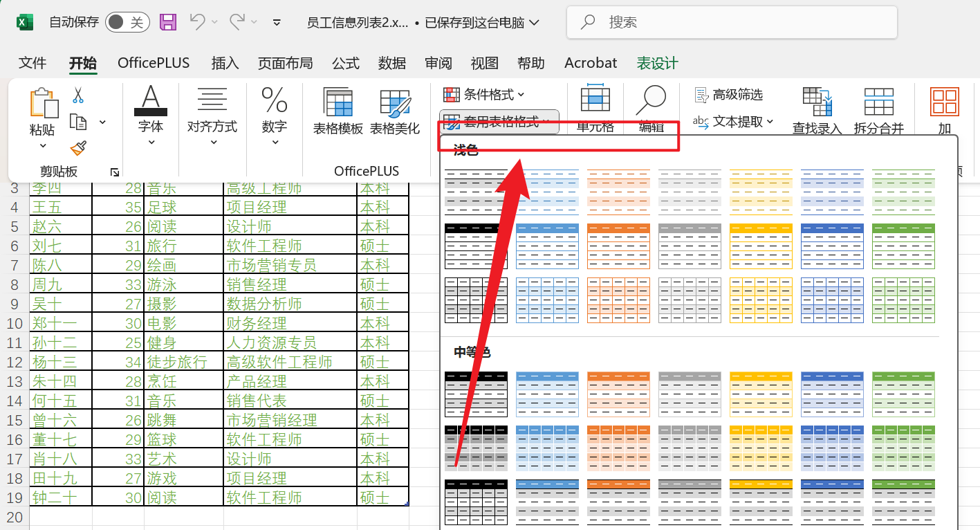This screenshot has height=530, width=980.
Task: Open the 表设计 ribbon tab
Action: tap(657, 63)
